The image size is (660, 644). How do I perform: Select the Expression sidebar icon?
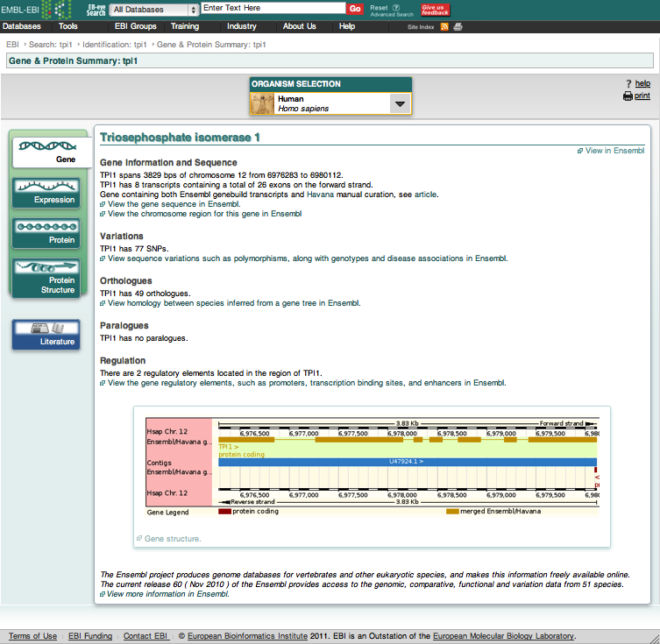tap(54, 192)
